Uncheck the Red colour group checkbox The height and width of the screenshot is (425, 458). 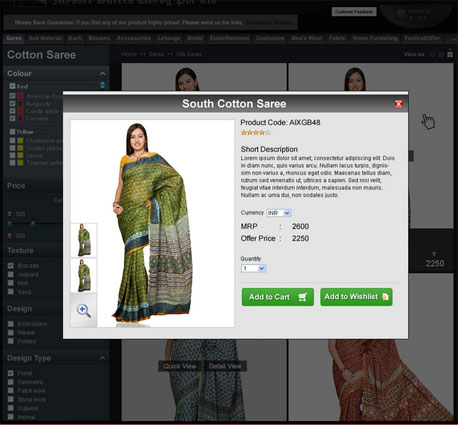coord(12,86)
